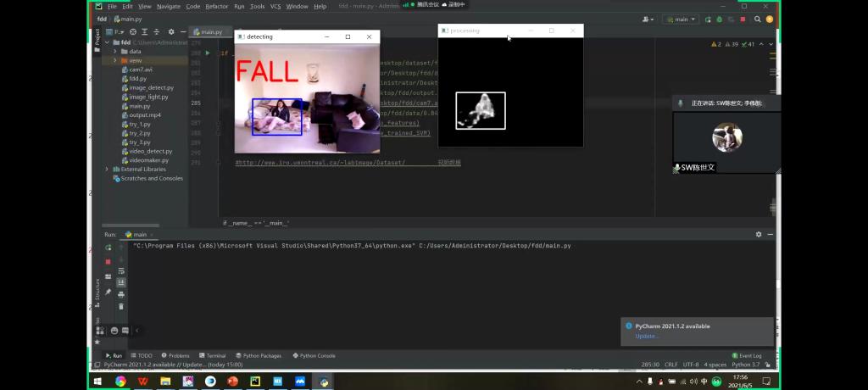Viewport: 868px width, 390px height.
Task: Select video_detect.py in project tree
Action: point(151,151)
